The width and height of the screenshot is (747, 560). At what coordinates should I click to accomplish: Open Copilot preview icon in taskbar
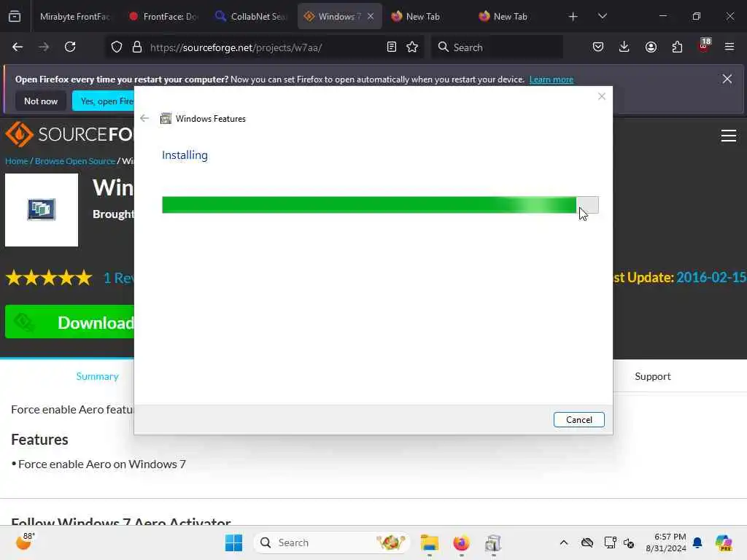[x=724, y=542]
